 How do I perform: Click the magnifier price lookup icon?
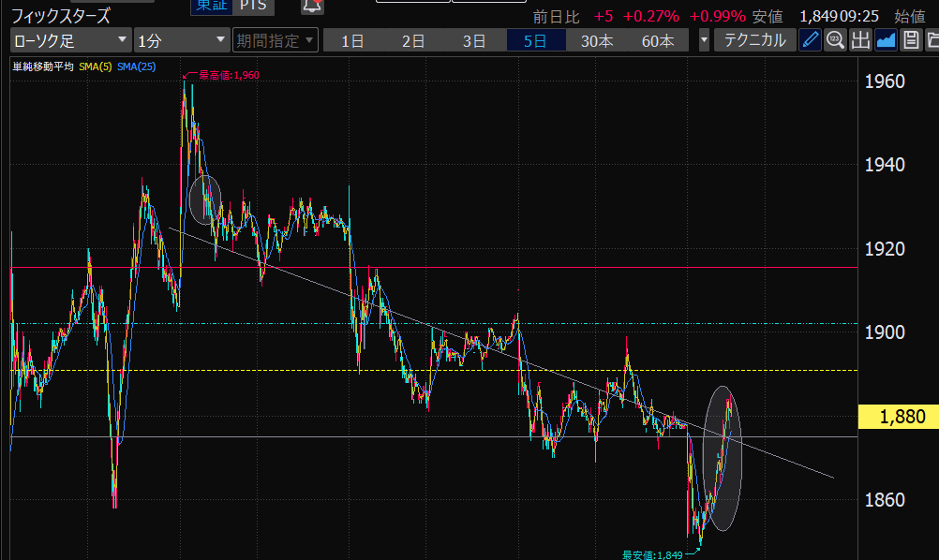point(836,40)
